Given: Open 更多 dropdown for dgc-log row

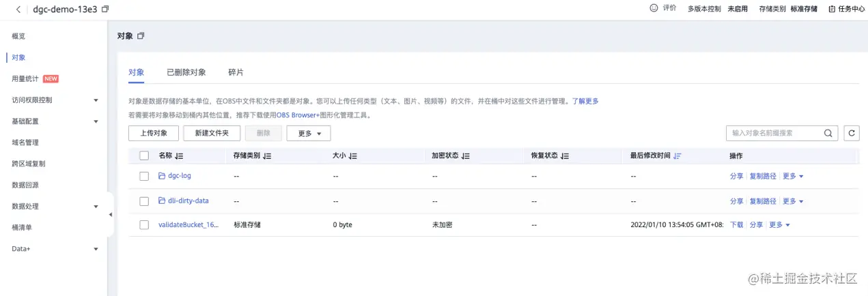Looking at the screenshot, I should (x=793, y=176).
